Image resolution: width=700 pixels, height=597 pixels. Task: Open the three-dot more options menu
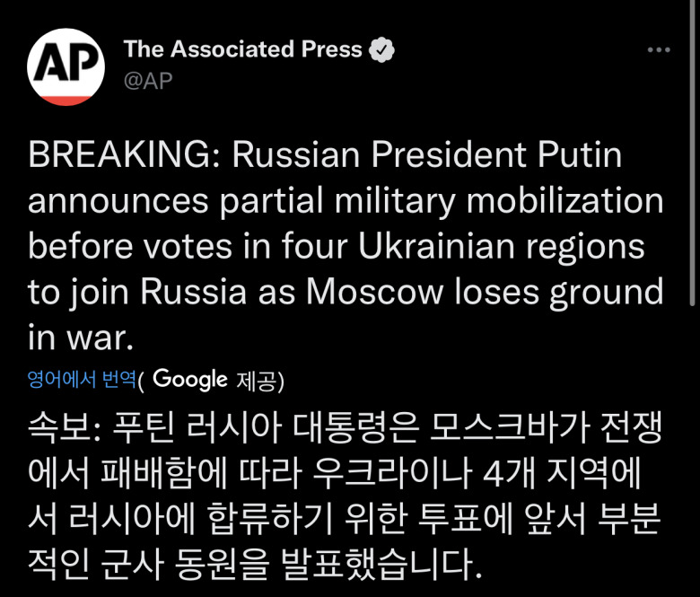(659, 50)
